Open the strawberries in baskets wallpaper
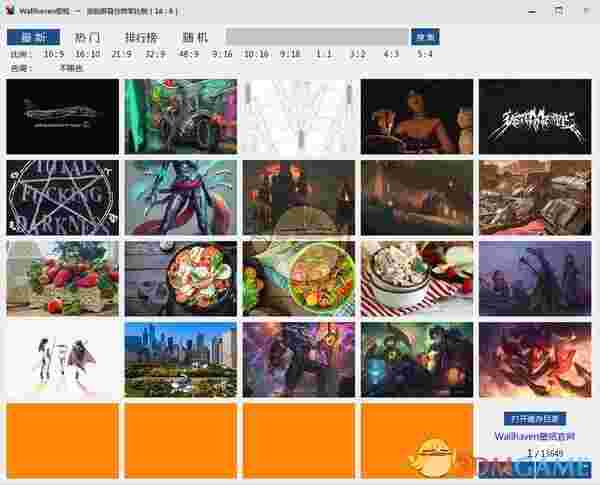 [63, 278]
